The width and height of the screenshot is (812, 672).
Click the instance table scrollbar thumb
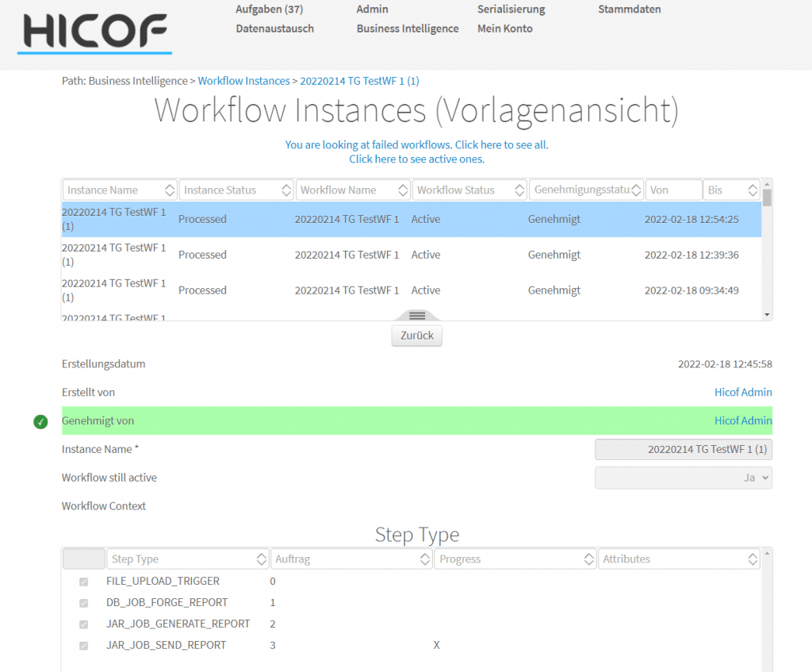[767, 198]
